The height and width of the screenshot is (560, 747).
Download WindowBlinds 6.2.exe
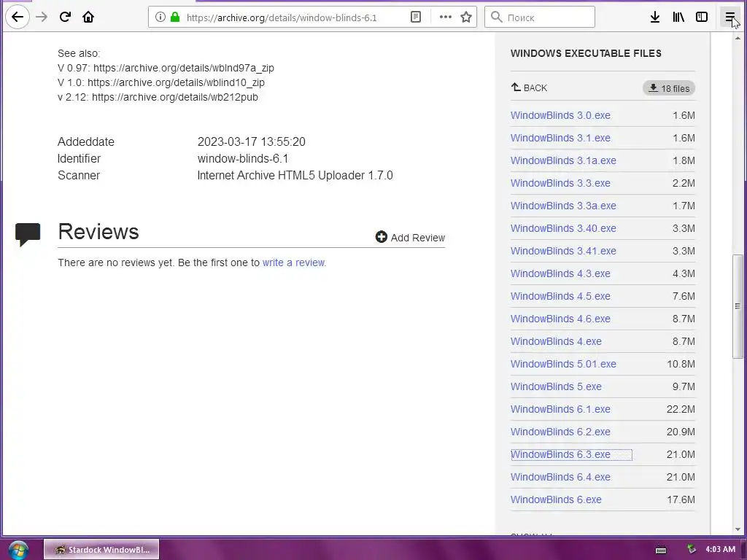pos(560,432)
